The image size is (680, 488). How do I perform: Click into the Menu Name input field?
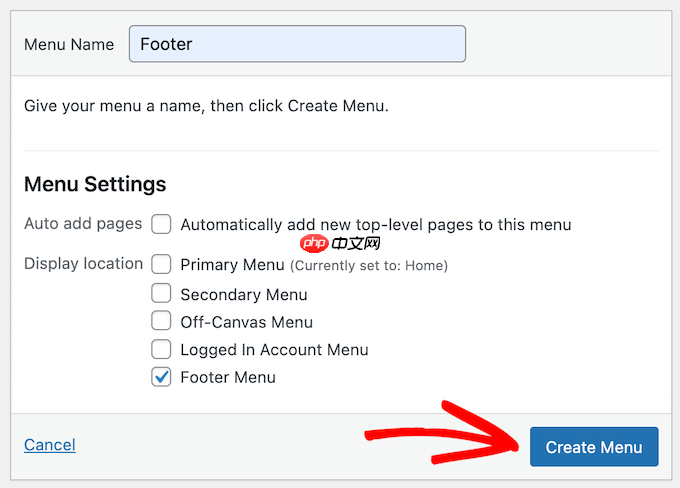(297, 44)
